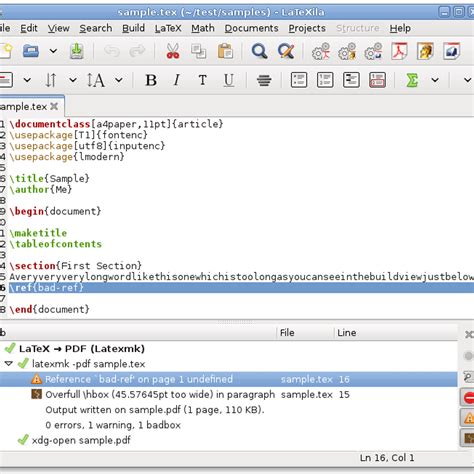Toggle showing warnings in build view
Image resolution: width=474 pixels, height=474 pixels.
[x=468, y=417]
